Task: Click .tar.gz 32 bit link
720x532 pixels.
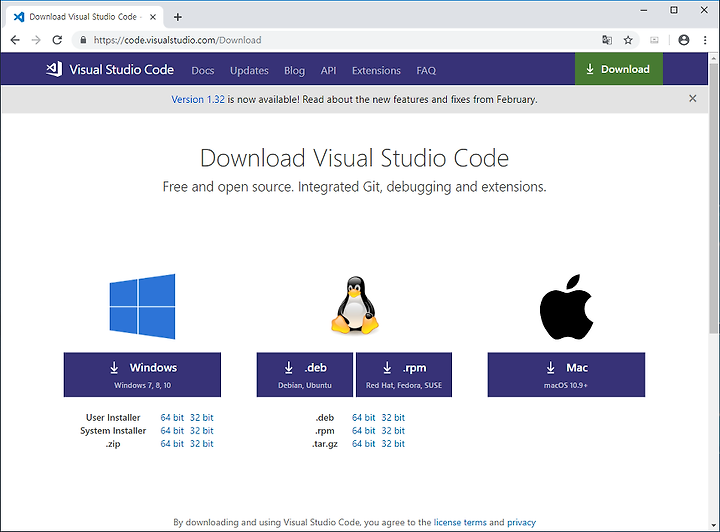Action: click(393, 443)
